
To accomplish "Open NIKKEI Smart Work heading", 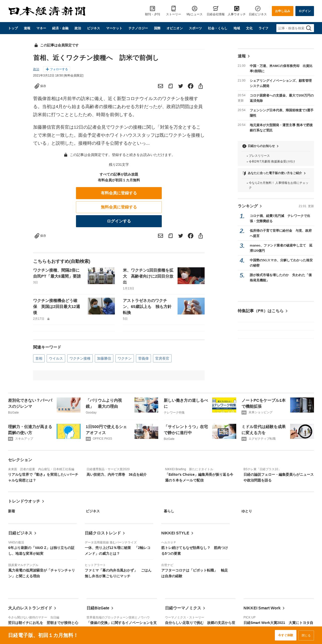I will click(x=264, y=608).
